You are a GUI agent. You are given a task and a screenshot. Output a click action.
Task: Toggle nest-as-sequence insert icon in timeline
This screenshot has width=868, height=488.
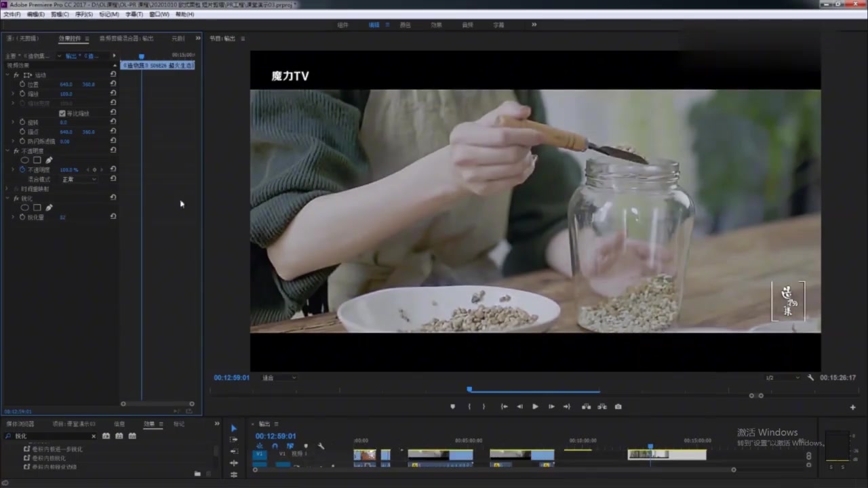[259, 446]
